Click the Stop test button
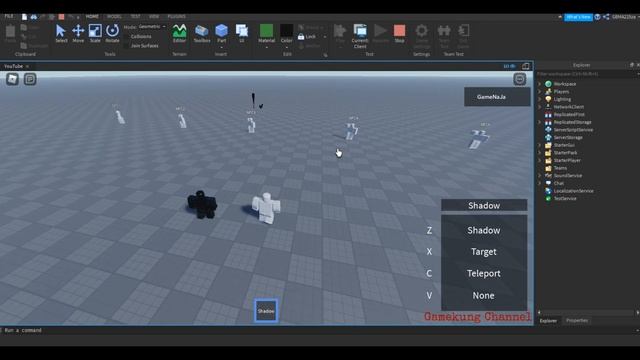Screen dimensions: 640x360 400,33
